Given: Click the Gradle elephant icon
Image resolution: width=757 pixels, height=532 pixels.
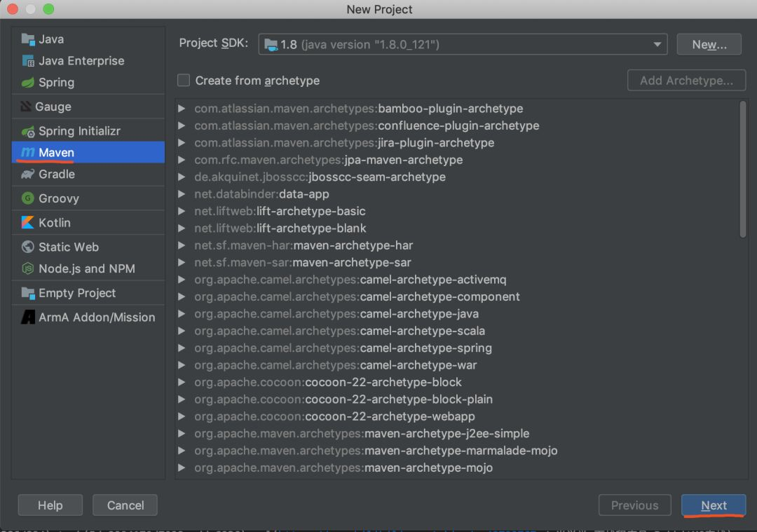Looking at the screenshot, I should (28, 174).
